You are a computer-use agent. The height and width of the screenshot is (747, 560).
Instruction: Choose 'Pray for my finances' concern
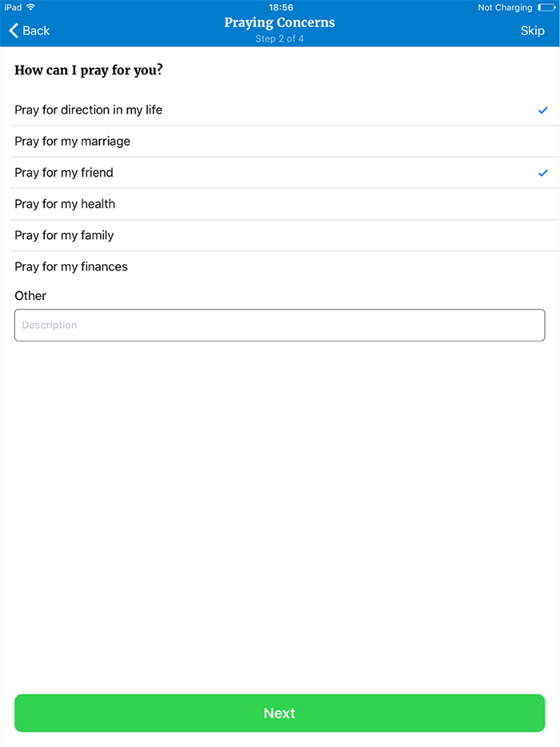click(x=71, y=266)
